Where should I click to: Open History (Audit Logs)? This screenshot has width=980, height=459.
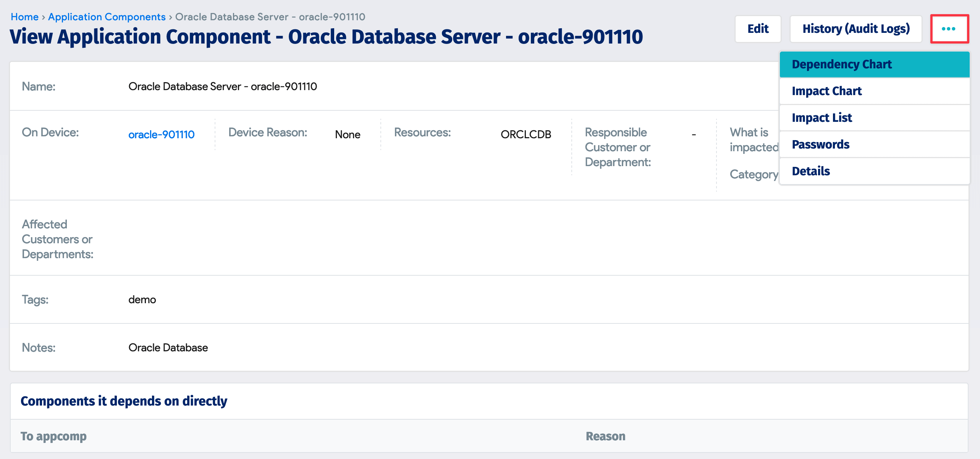[855, 29]
